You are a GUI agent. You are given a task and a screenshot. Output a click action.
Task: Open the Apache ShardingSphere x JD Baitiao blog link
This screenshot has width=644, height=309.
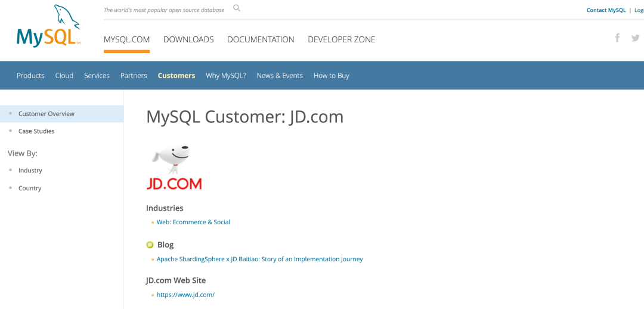pyautogui.click(x=259, y=259)
